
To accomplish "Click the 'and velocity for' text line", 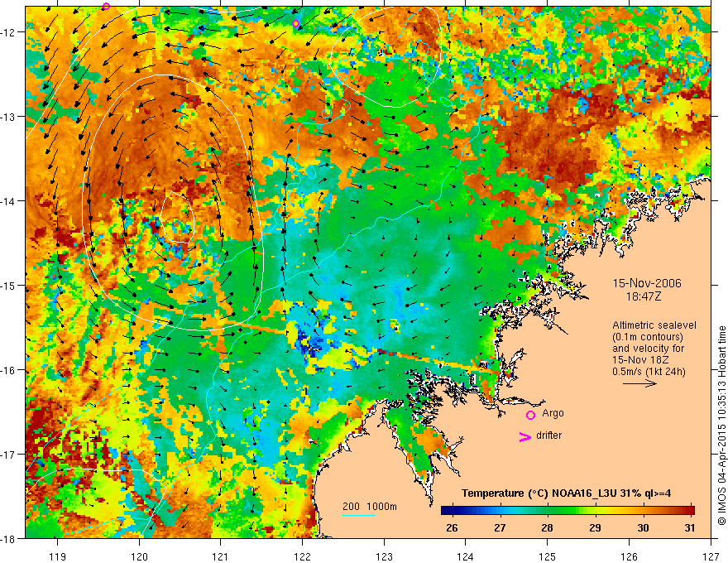I will 642,348.
